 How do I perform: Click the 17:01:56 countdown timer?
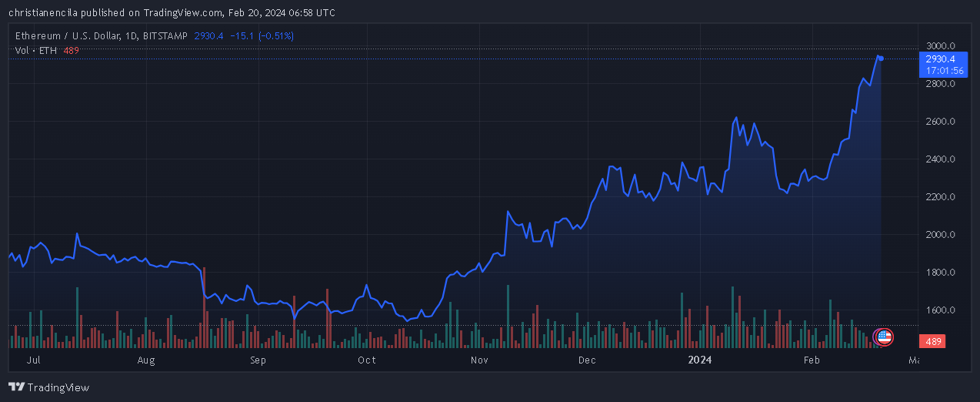tap(944, 70)
